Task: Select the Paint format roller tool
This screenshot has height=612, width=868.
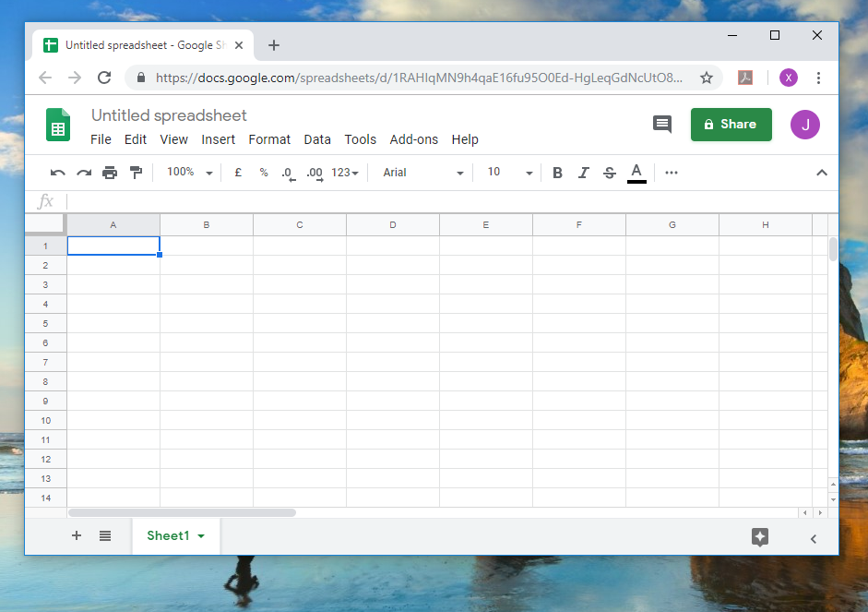Action: tap(136, 173)
